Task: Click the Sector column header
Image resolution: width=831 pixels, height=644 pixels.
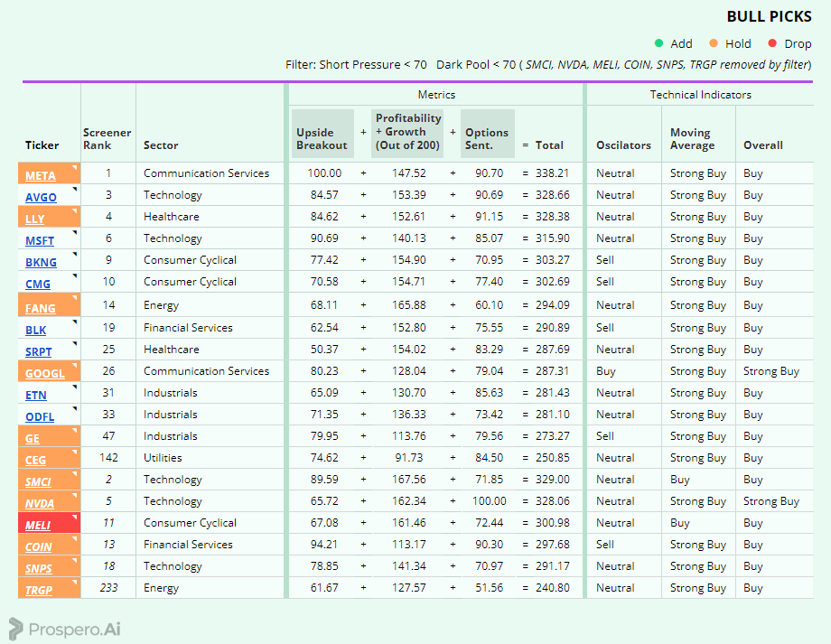Action: pos(161,145)
